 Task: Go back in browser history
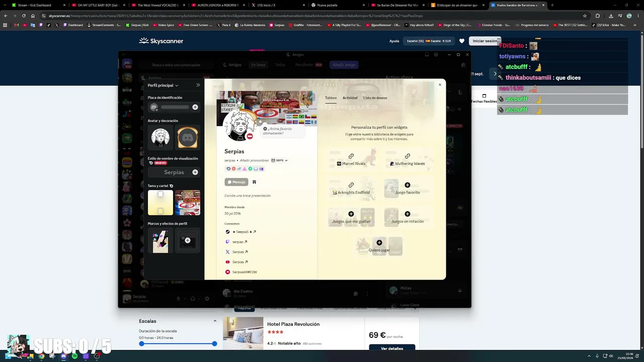click(6, 16)
